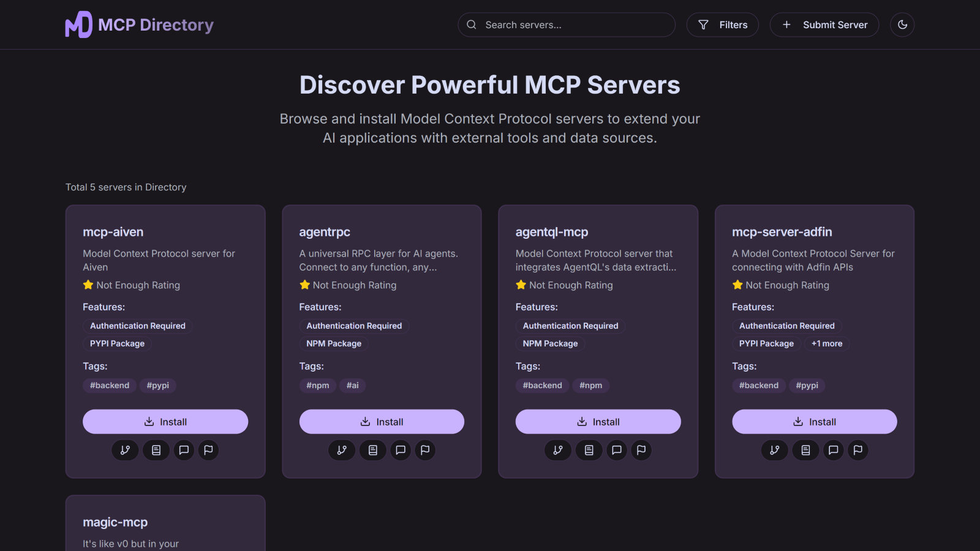View documentation for mcp-server-adfin
The height and width of the screenshot is (551, 980).
805,450
